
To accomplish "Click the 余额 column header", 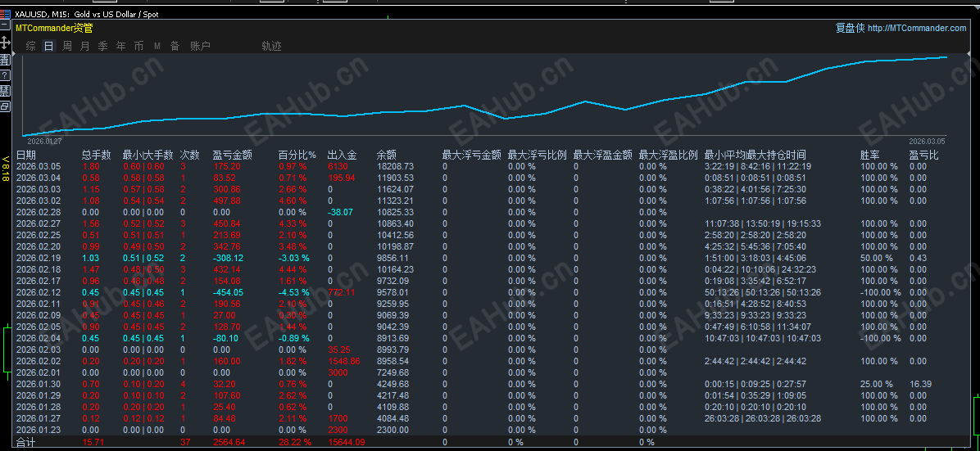I will click(387, 155).
